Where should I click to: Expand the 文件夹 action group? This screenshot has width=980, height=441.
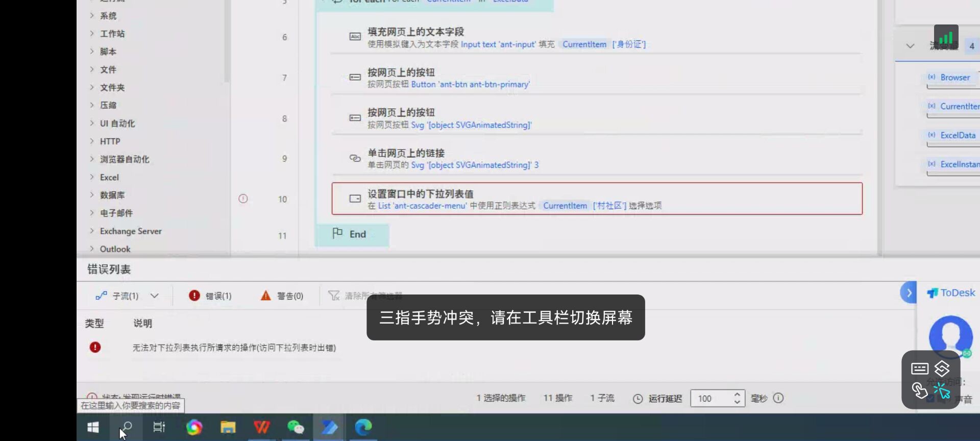92,87
